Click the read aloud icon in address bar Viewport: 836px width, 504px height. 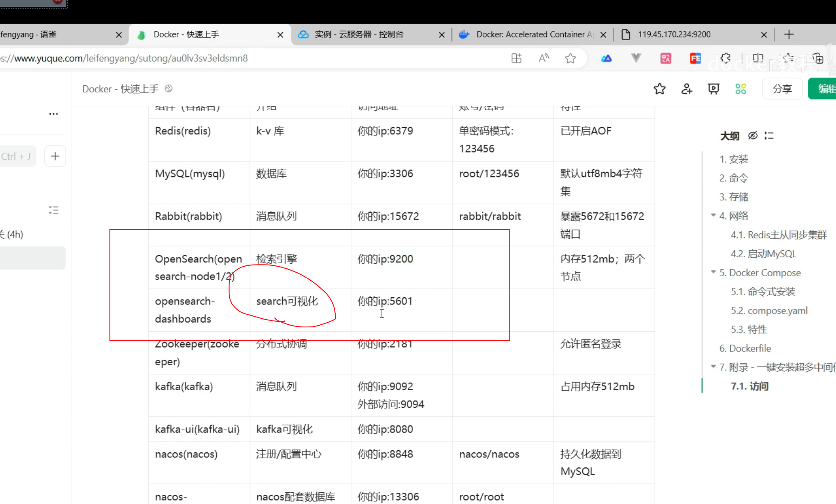pos(543,58)
